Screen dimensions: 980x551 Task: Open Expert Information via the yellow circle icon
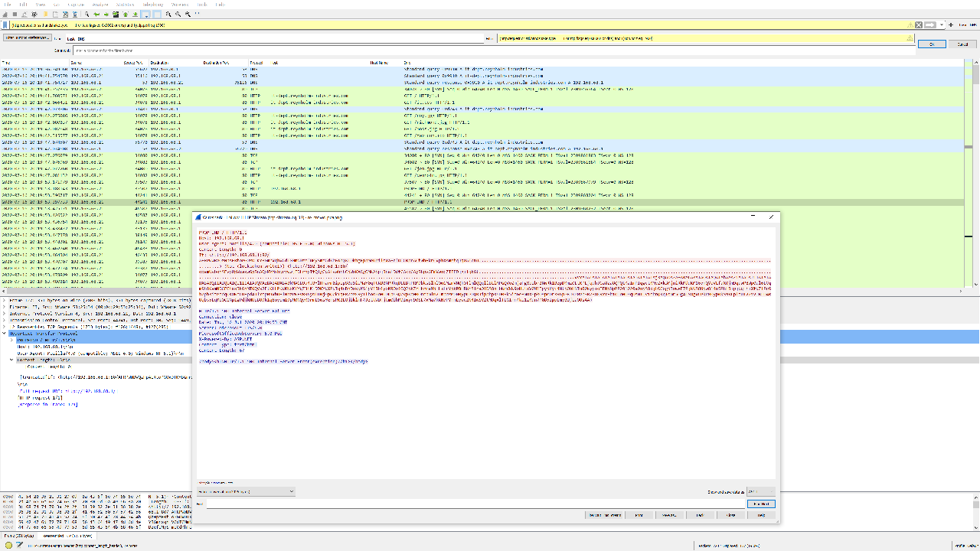coord(9,545)
